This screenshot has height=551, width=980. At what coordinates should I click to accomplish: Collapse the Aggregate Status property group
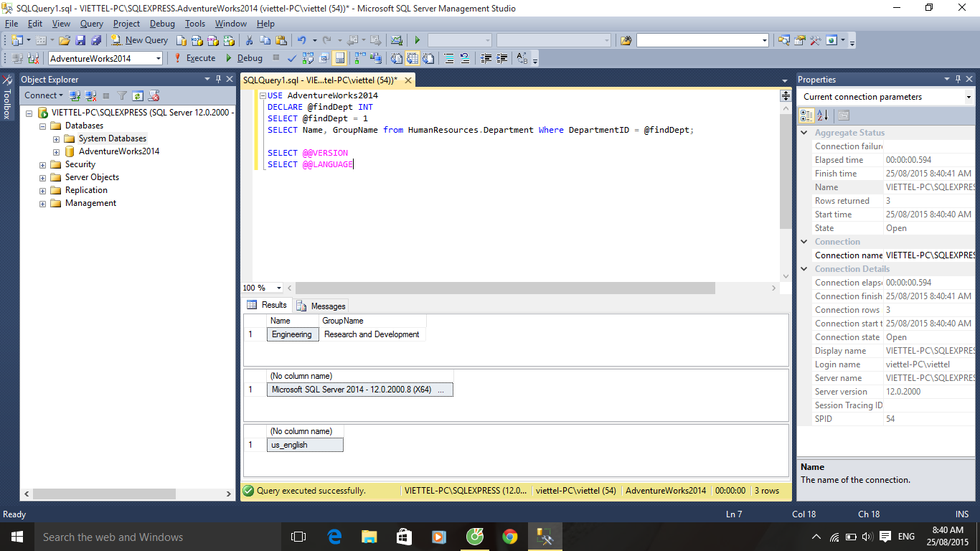pos(804,133)
